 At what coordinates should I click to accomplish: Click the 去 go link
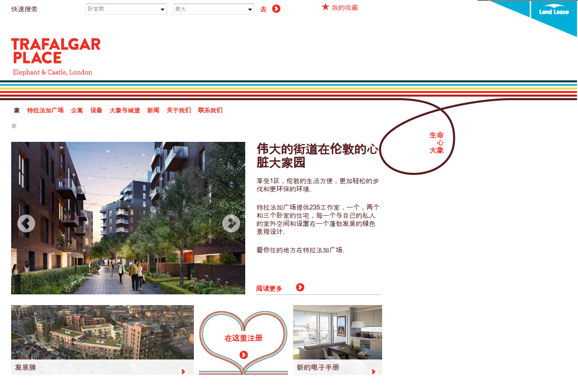(x=263, y=9)
